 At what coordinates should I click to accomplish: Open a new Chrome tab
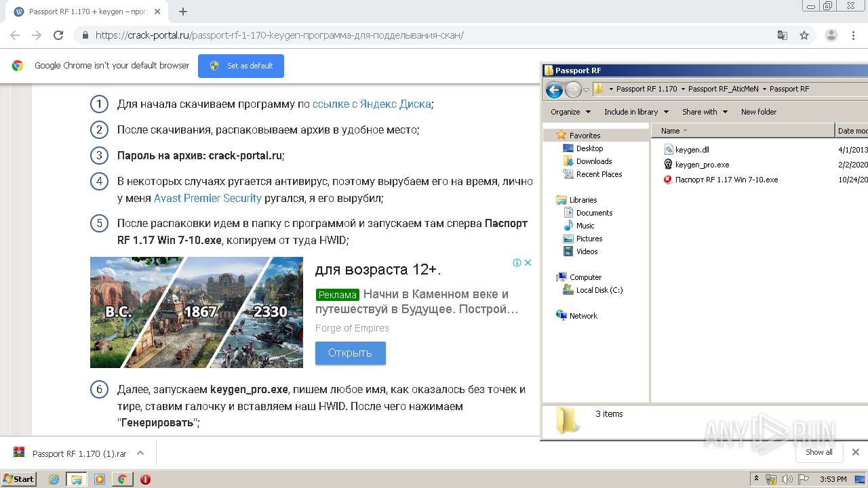(183, 12)
